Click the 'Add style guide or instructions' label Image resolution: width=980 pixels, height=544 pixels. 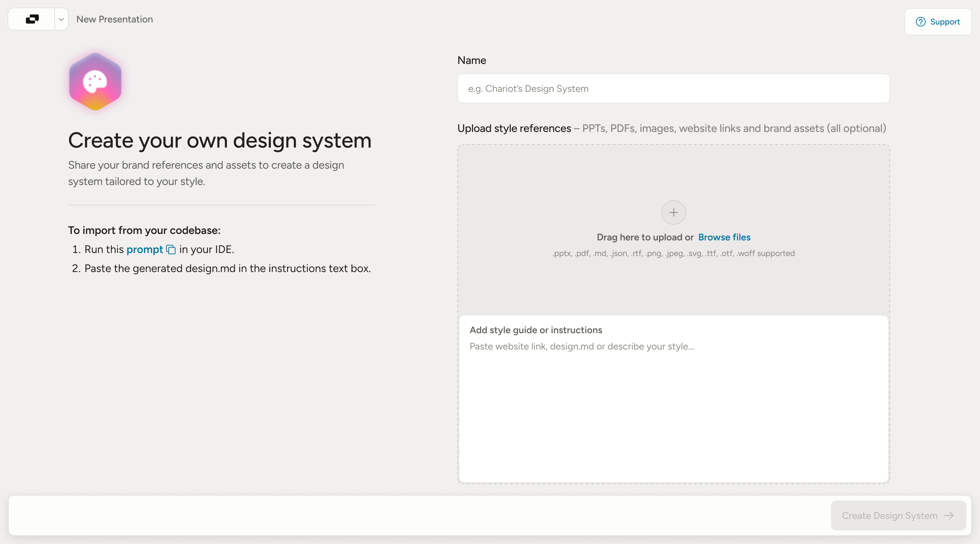click(536, 330)
